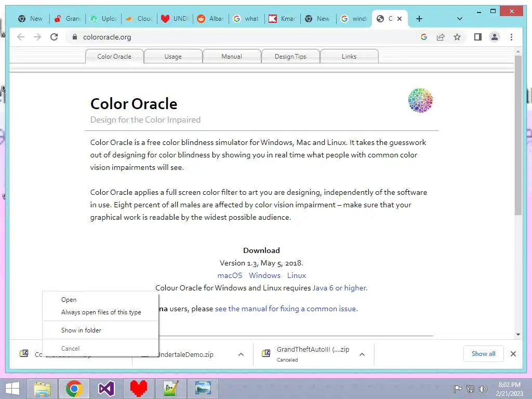Select Always open files of this type
Screen dimensions: 532x399
(101, 312)
